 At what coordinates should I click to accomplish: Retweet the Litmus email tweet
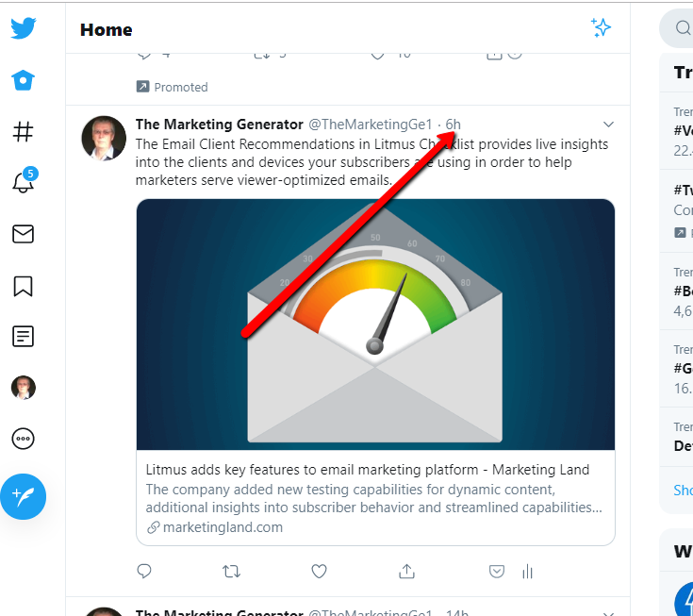231,572
